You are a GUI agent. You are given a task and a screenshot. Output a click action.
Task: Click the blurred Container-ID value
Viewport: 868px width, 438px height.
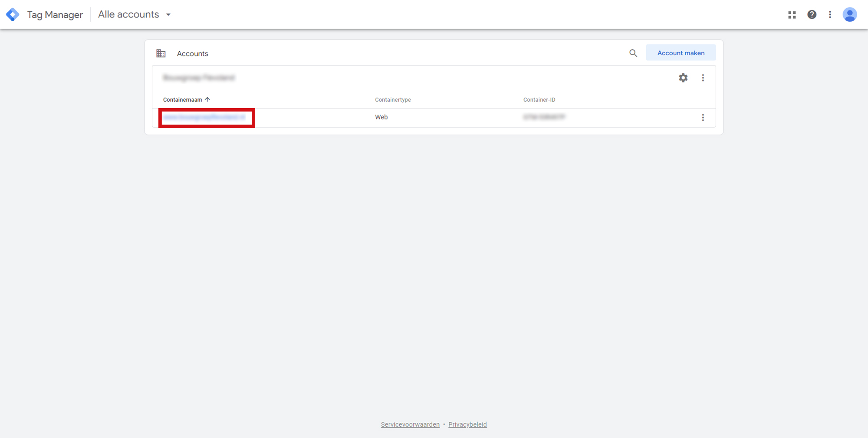(544, 117)
